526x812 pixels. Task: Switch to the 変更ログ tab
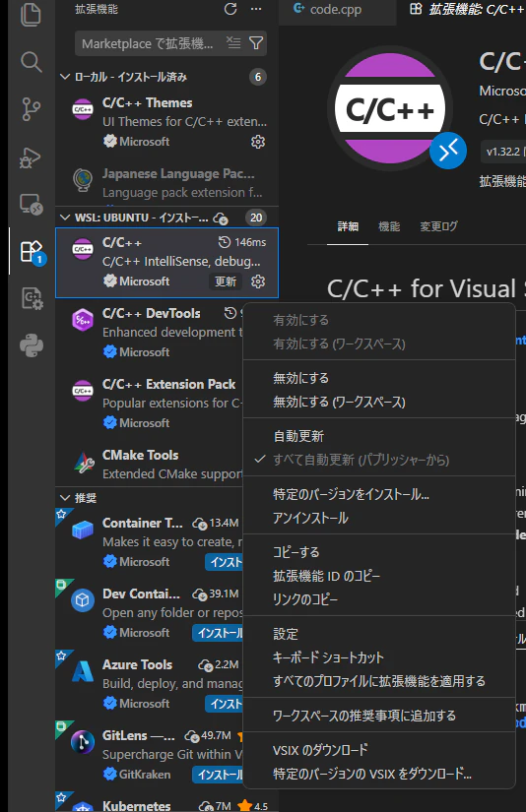coord(438,226)
